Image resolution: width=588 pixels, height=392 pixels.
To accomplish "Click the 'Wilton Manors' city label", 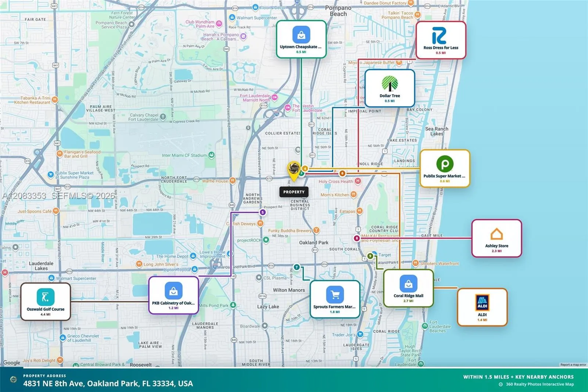I will click(x=289, y=290).
